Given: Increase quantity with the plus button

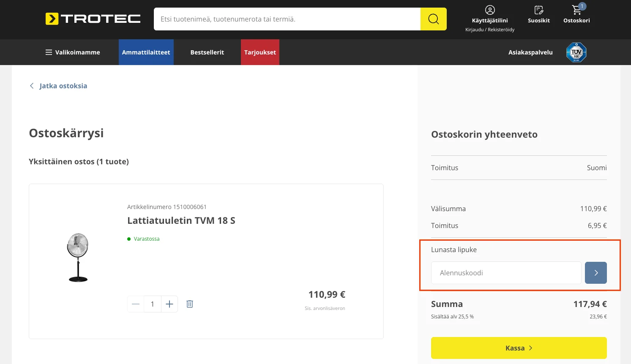Looking at the screenshot, I should (x=169, y=304).
